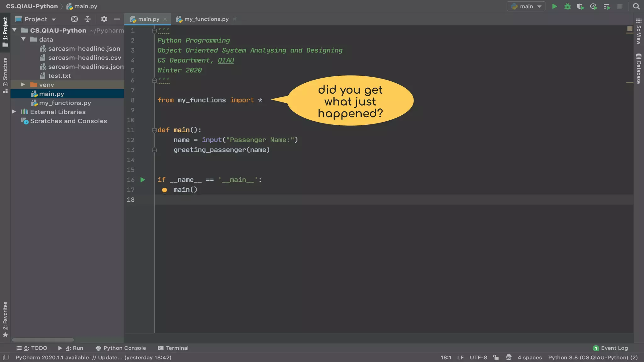644x362 pixels.
Task: Open Search Everywhere magnifier icon
Action: pos(636,6)
